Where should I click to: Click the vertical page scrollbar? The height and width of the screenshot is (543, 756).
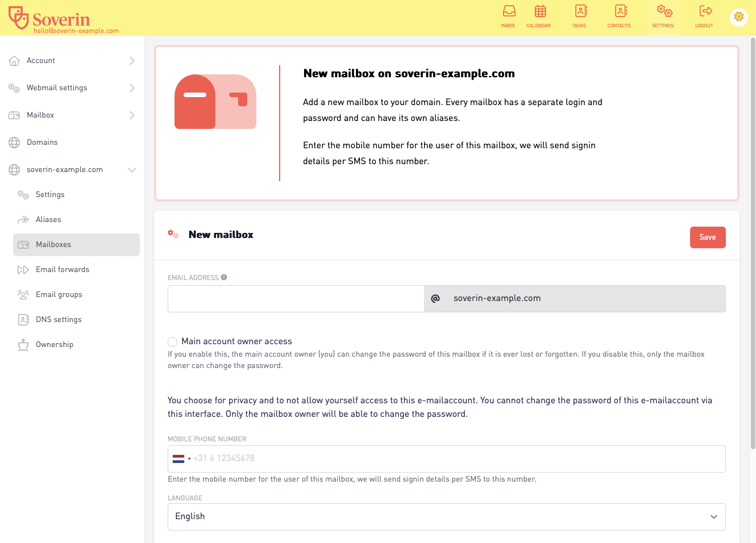point(753,244)
